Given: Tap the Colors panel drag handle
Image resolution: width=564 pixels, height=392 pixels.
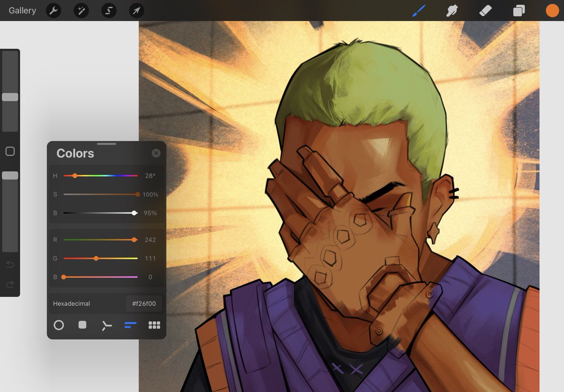Looking at the screenshot, I should coord(107,144).
